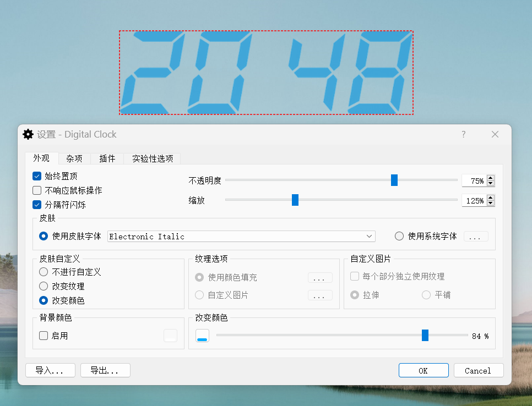Click the digital clock widget display
Screen dimensions: 532x406
click(266, 73)
